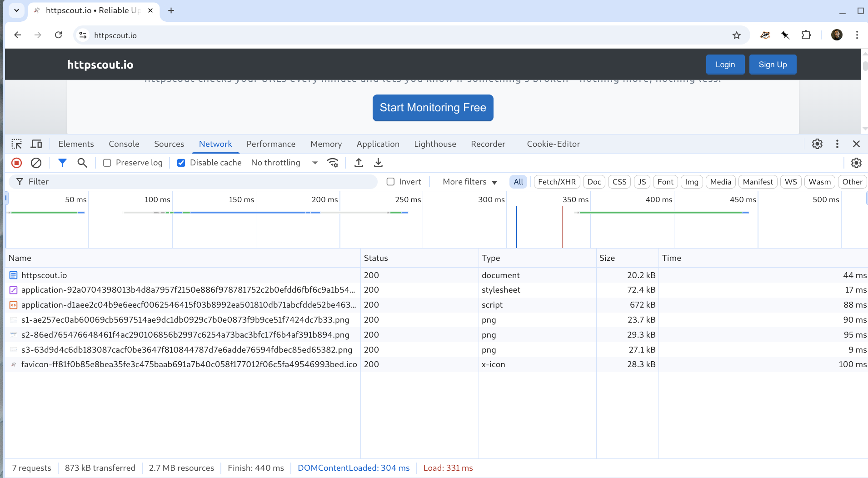868x478 pixels.
Task: Open the Sources tab
Action: click(x=169, y=144)
